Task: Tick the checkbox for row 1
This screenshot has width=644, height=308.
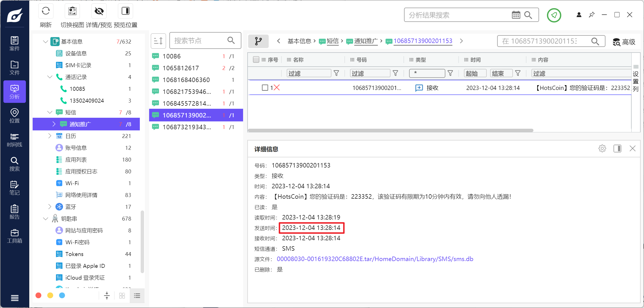Action: [x=265, y=88]
